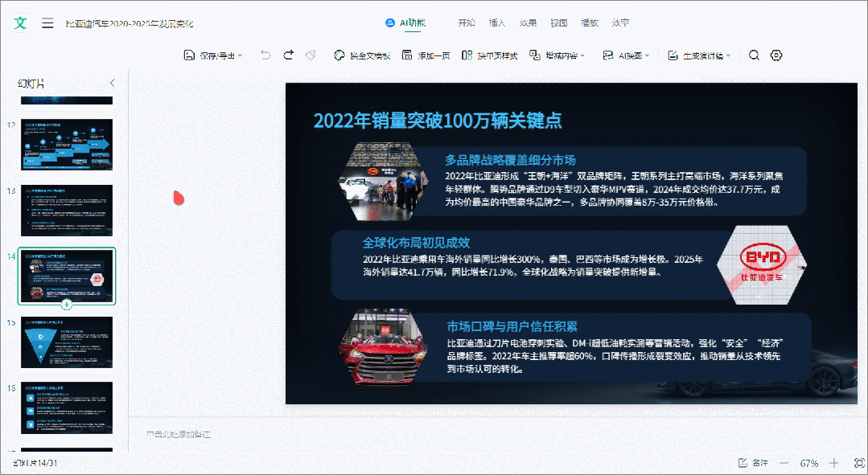
Task: Click heading 多品牌战略覆盖细分市场
Action: [x=510, y=161]
